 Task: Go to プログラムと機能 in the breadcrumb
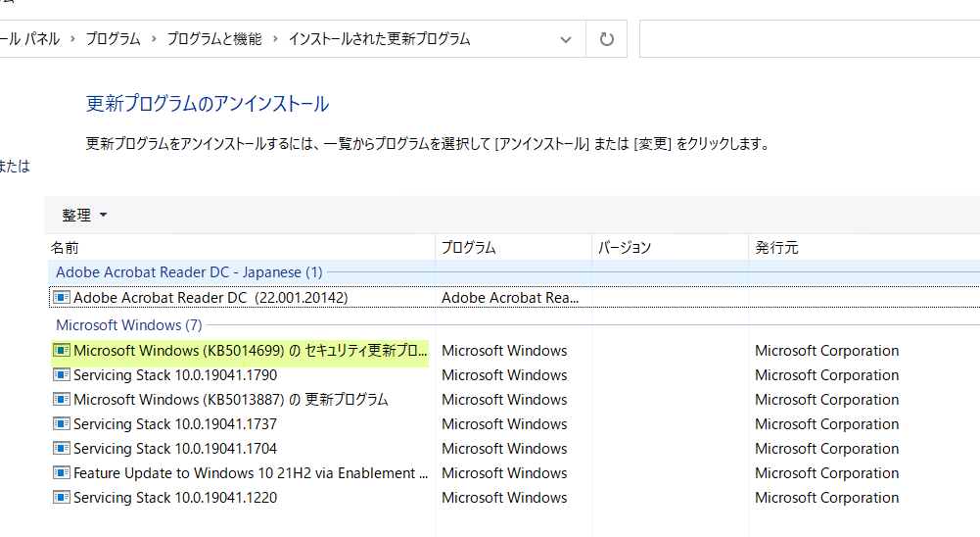coord(214,39)
